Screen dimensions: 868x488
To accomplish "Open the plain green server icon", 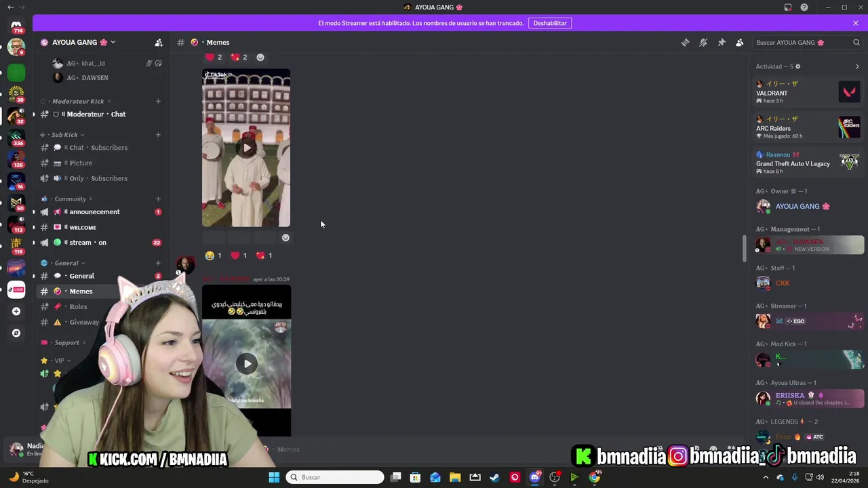I will coord(16,72).
